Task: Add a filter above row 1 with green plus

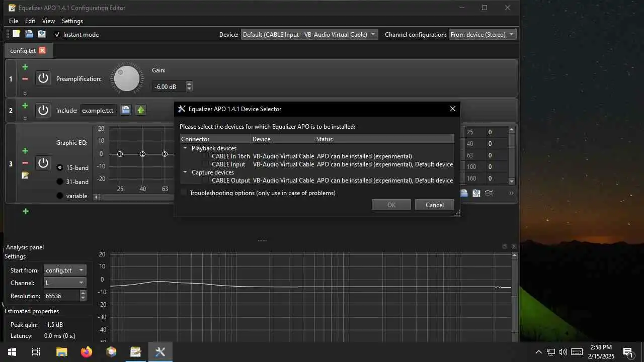Action: coord(25,67)
